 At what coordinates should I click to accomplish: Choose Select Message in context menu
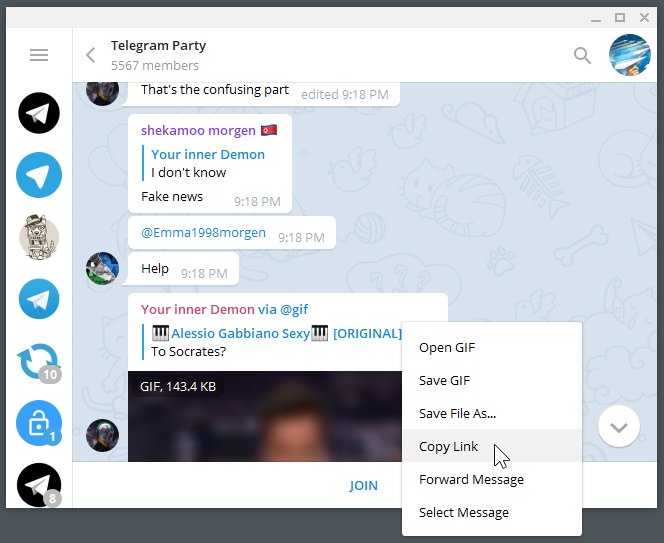coord(492,512)
